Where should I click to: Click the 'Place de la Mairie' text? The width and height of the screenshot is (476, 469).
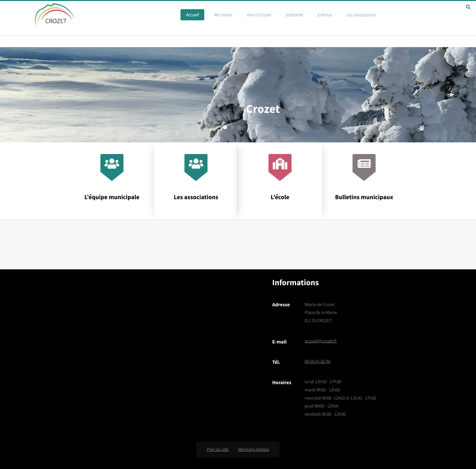321,313
